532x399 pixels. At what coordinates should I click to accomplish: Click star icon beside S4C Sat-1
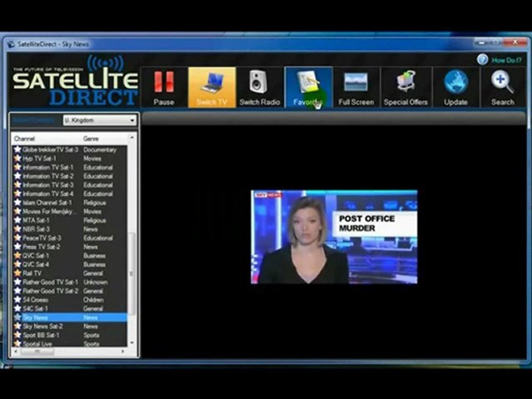(17, 308)
